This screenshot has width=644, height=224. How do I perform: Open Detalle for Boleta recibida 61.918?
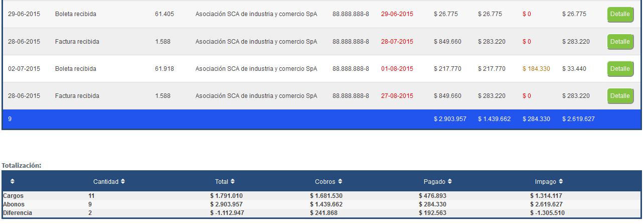[620, 69]
